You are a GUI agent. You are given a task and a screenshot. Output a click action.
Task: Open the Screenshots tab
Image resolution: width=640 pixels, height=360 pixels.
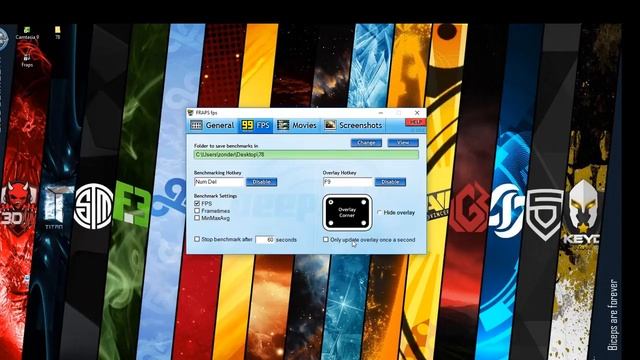tap(353, 125)
